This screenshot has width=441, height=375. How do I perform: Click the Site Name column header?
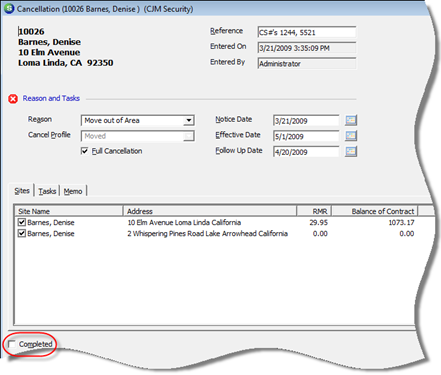69,211
